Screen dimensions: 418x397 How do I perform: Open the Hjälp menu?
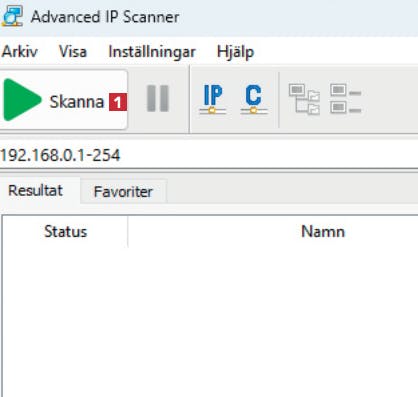235,52
